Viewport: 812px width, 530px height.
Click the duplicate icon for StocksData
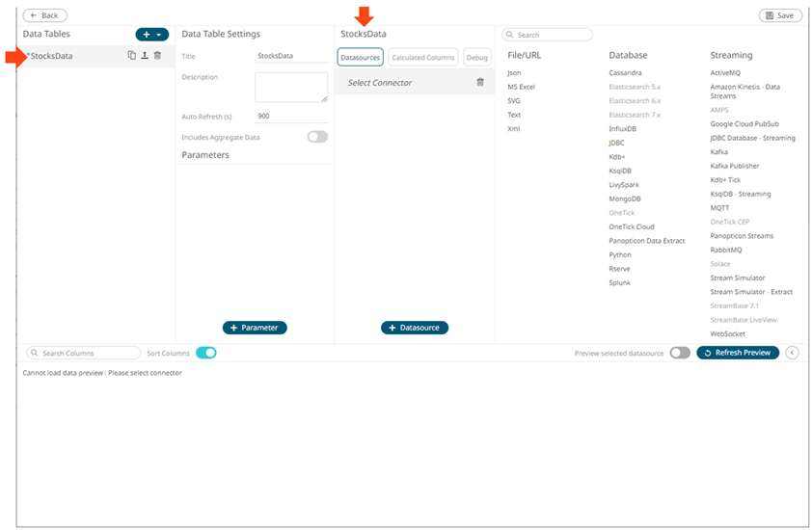tap(132, 56)
